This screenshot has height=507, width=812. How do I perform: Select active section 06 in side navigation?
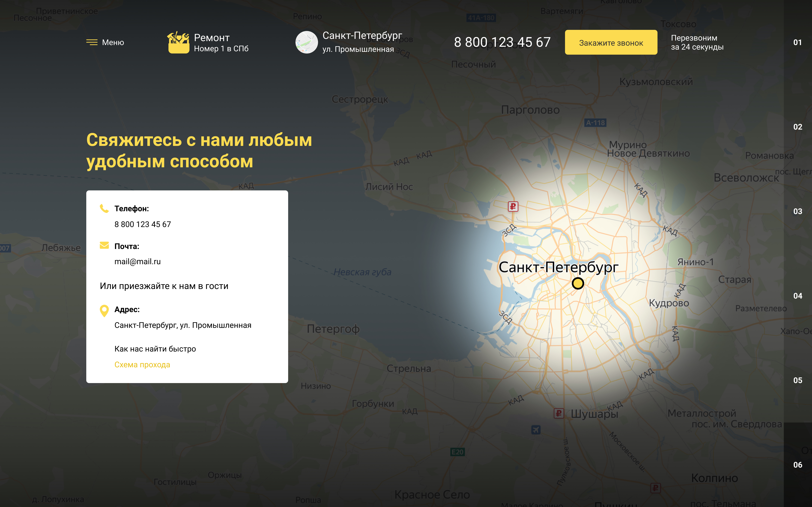(798, 465)
